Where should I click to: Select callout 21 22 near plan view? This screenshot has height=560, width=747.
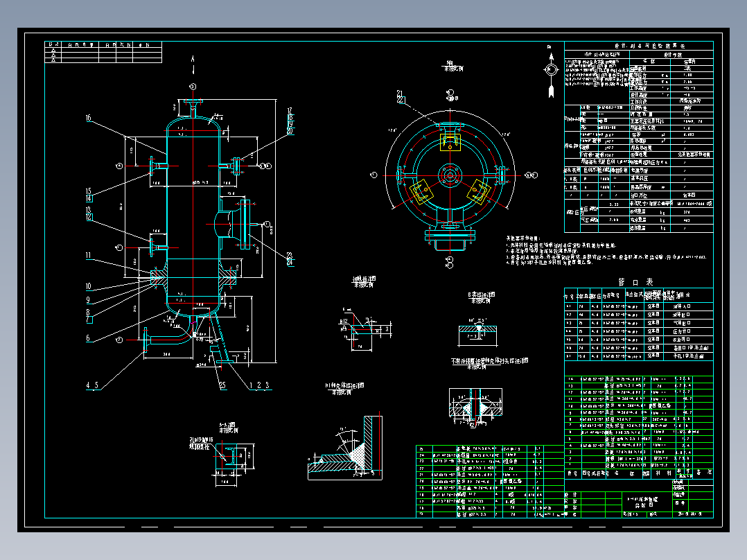401,97
